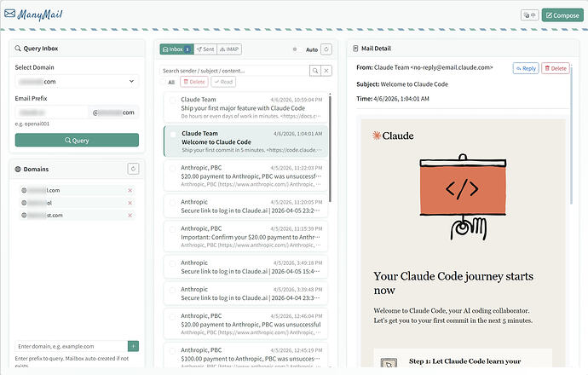
Task: Switch language with the translate button
Action: pos(529,15)
